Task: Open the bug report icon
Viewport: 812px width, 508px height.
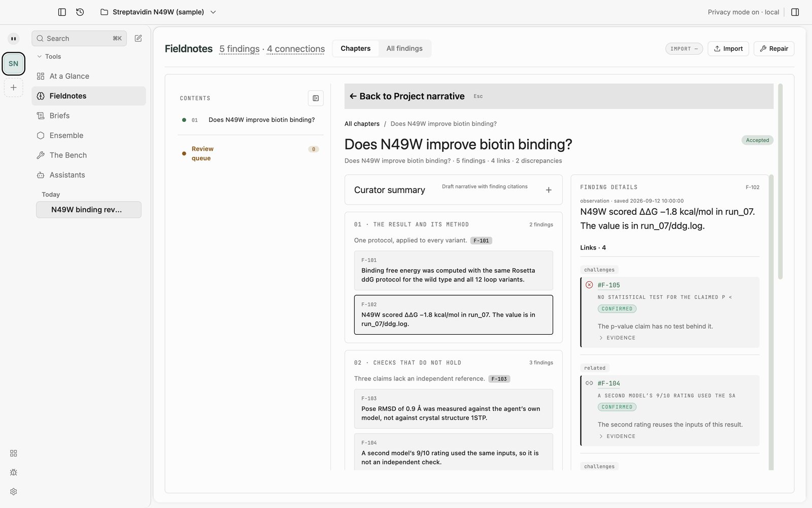Action: [14, 472]
